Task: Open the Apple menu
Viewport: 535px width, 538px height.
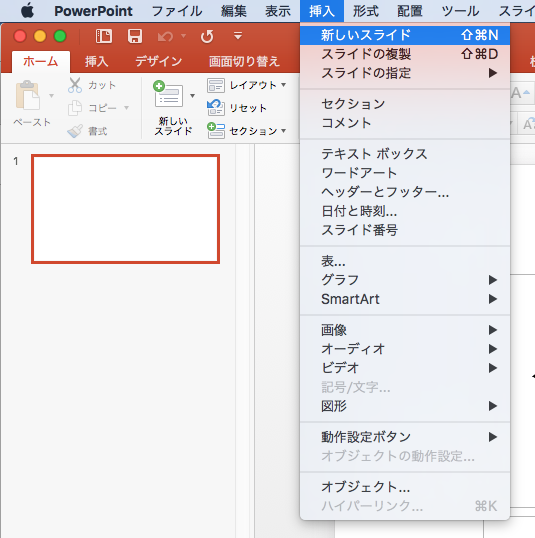Action: (x=27, y=11)
